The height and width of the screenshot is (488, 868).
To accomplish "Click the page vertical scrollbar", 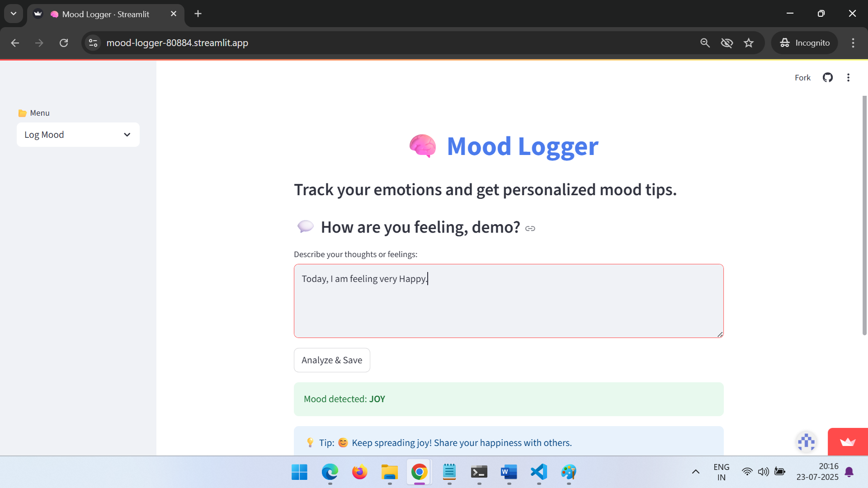I will (864, 215).
